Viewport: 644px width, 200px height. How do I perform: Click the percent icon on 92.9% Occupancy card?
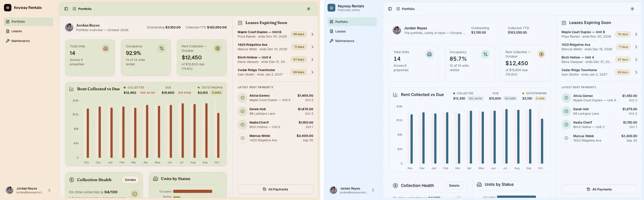161,48
